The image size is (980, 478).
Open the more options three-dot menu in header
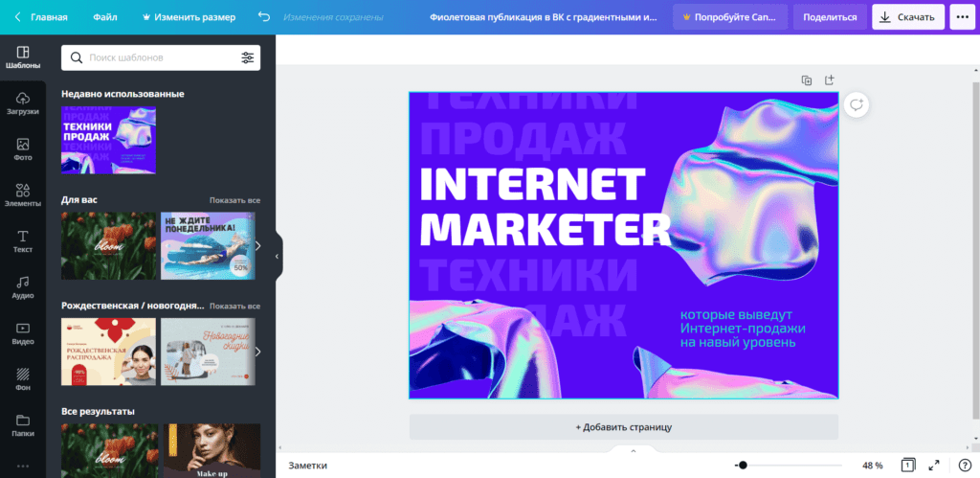[962, 17]
